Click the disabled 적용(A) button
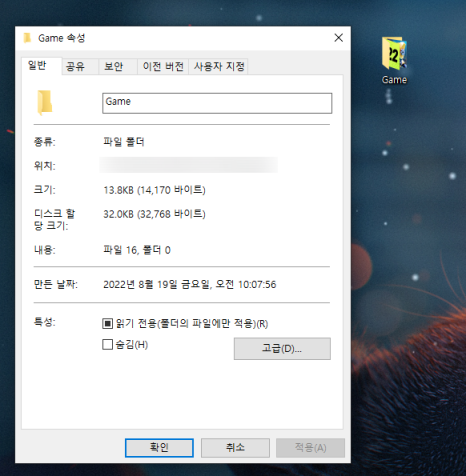Viewport: 466px width, 476px height. [x=310, y=447]
